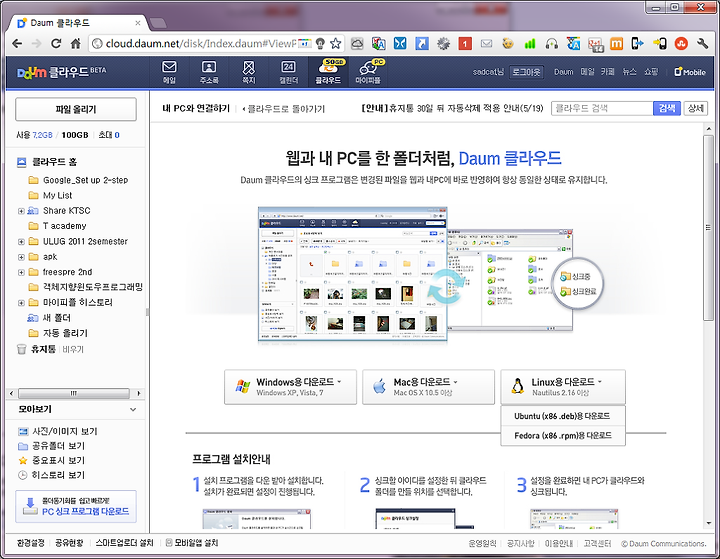The height and width of the screenshot is (559, 720).
Task: Open the Cloud 50GB icon
Action: (328, 72)
